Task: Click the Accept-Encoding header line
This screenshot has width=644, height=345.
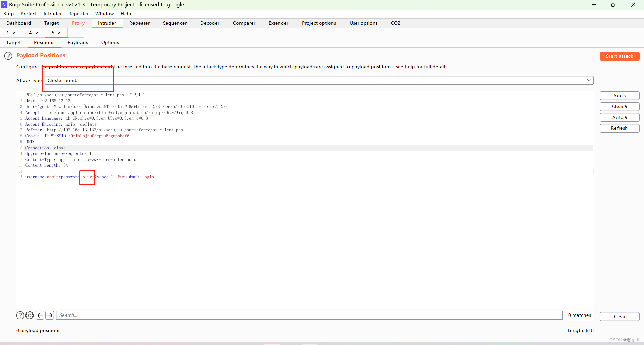Action: click(x=61, y=124)
